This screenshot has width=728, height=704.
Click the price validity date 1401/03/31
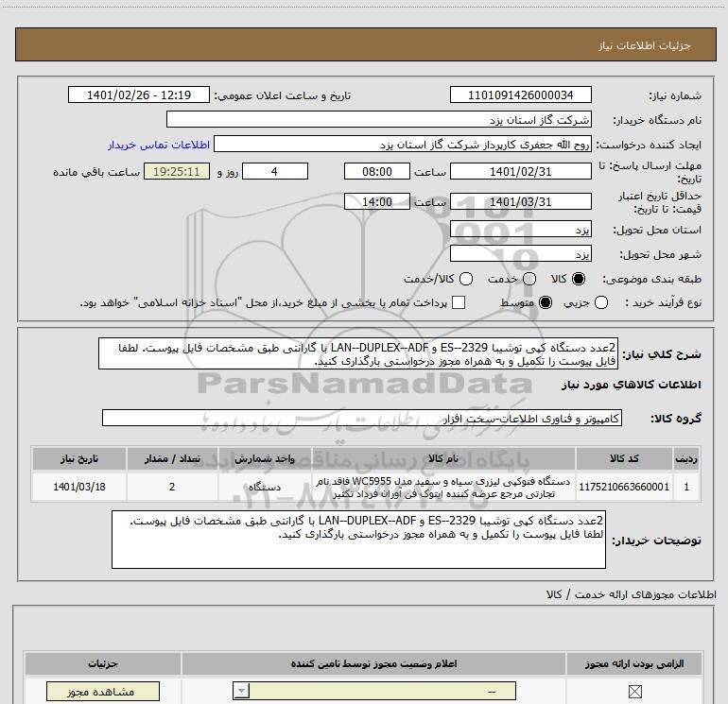pos(520,202)
